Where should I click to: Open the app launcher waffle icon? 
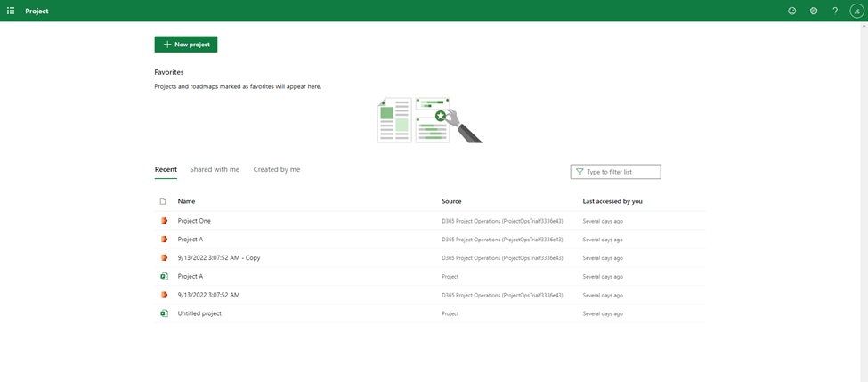click(11, 11)
